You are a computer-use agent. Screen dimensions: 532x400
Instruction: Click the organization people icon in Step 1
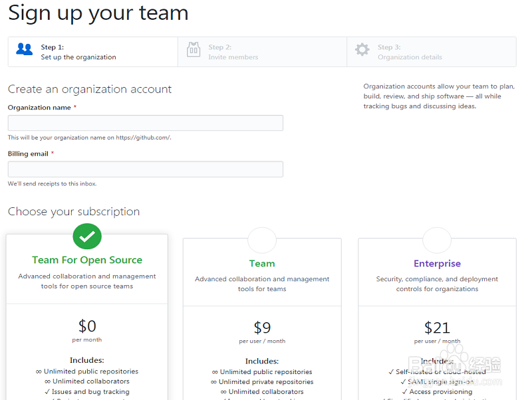[x=25, y=49]
